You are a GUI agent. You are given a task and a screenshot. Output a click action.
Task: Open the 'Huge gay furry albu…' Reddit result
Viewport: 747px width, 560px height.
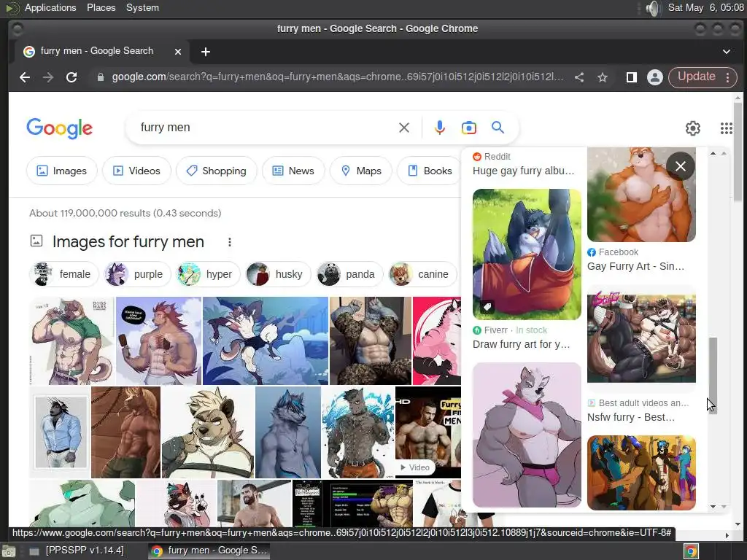click(x=524, y=171)
